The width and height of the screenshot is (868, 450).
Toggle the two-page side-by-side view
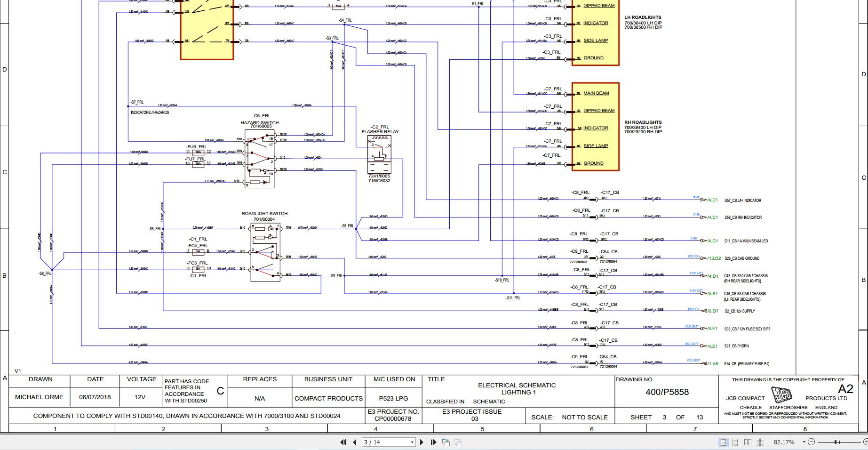tap(748, 442)
